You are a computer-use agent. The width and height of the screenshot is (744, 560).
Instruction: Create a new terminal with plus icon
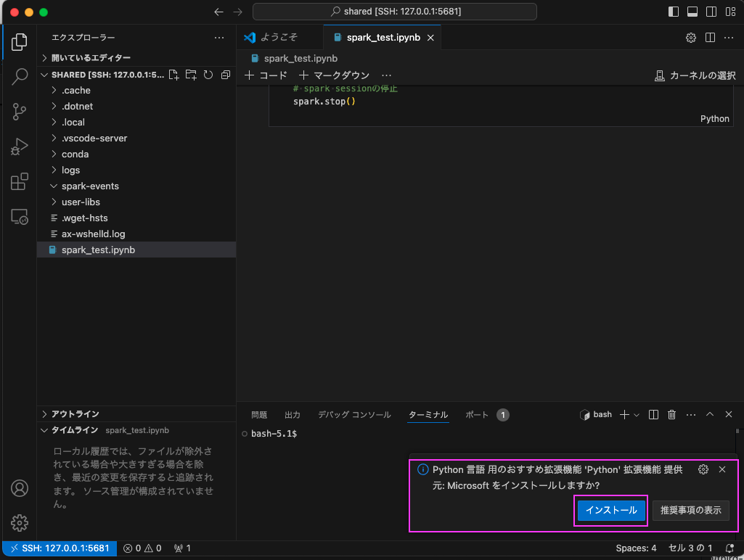[624, 414]
